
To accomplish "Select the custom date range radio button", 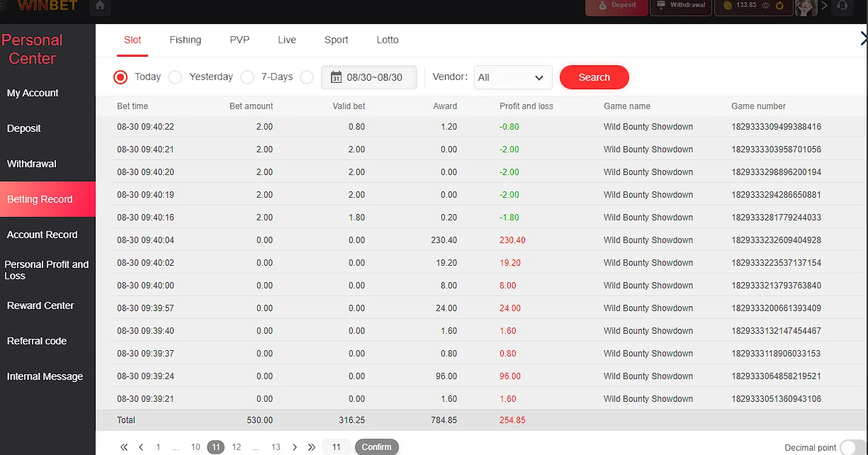I will click(x=307, y=77).
